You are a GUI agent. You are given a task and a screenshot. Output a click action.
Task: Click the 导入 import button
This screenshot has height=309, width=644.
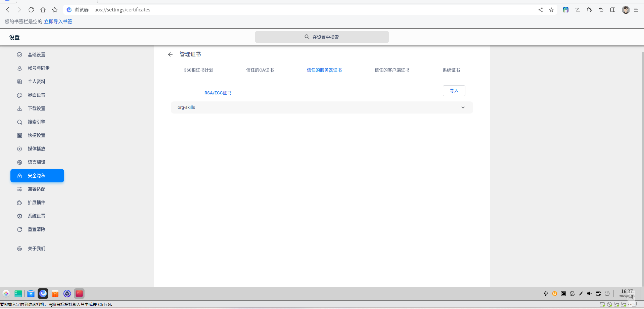[454, 91]
